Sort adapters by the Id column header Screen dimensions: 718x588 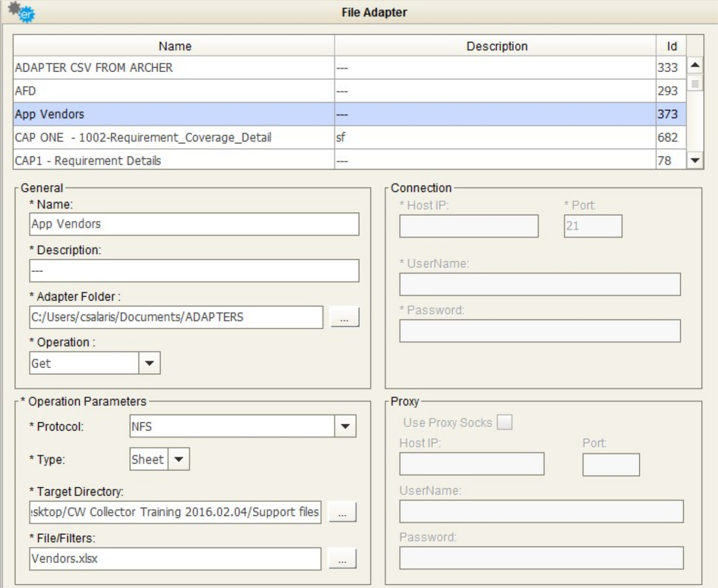coord(671,46)
